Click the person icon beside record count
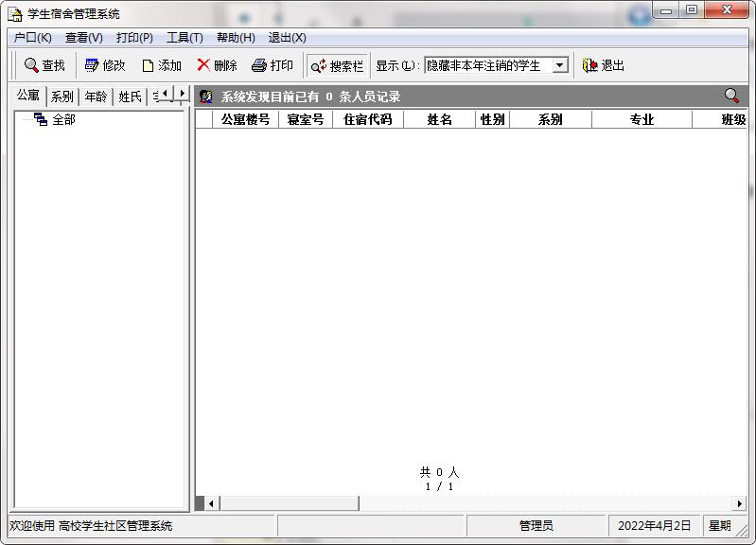Viewport: 756px width, 545px height. tap(206, 97)
